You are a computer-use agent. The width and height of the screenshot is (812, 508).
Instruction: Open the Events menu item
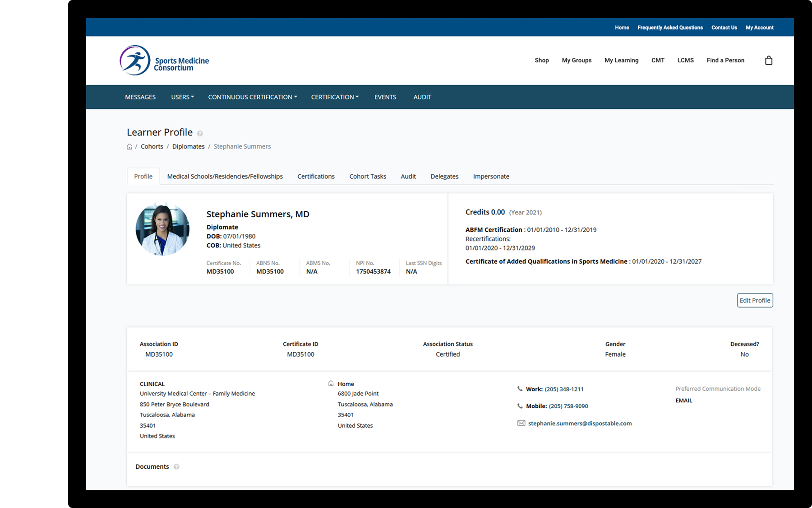click(385, 97)
